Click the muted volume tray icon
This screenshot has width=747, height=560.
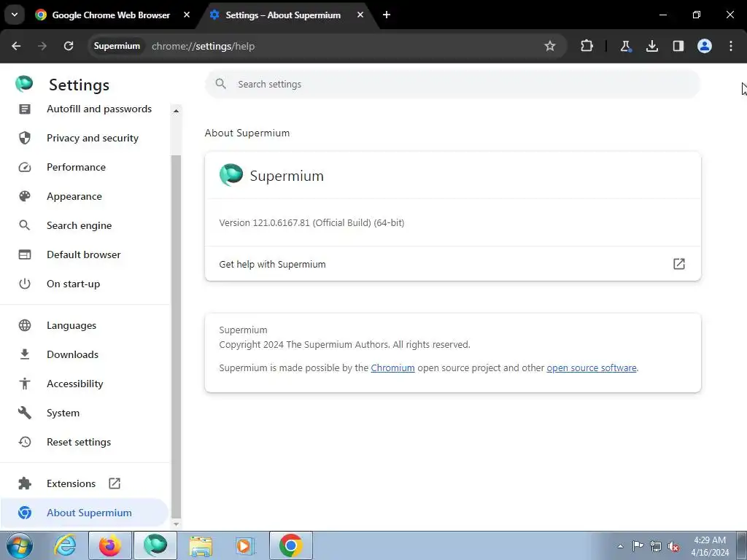(x=673, y=546)
